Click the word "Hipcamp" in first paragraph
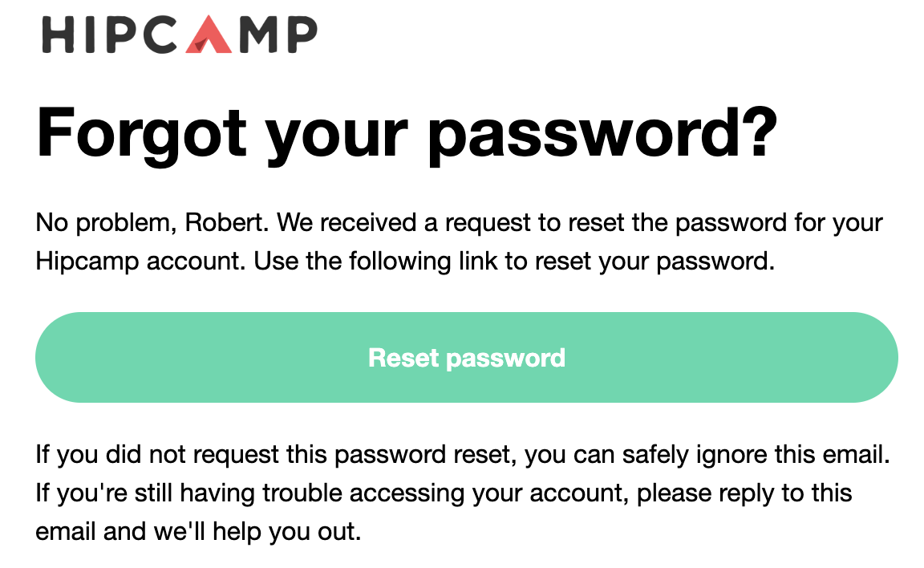The width and height of the screenshot is (924, 568). pyautogui.click(x=87, y=262)
